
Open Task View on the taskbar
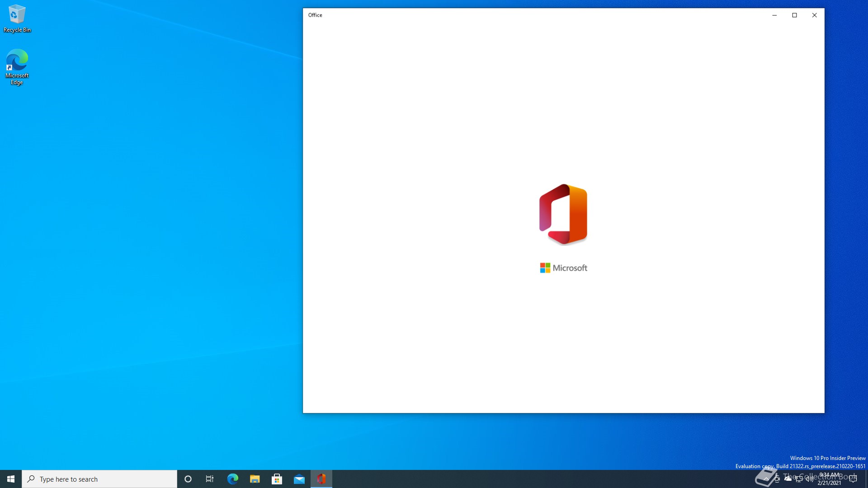pos(210,479)
